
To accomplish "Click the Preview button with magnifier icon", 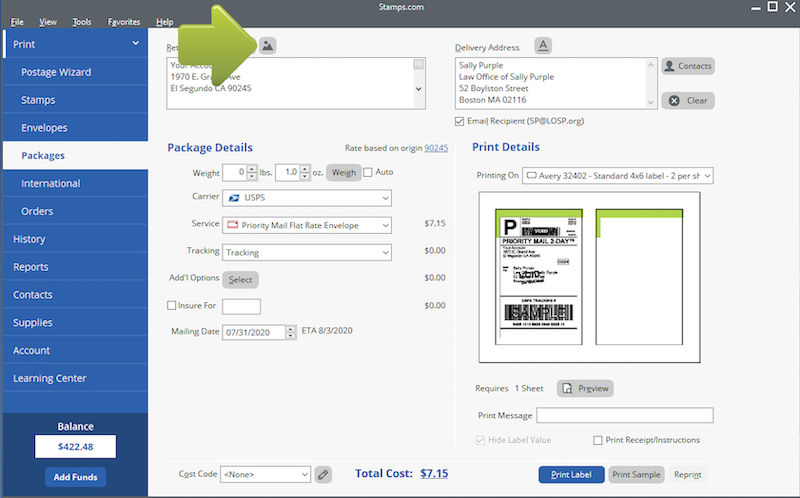I will (585, 388).
